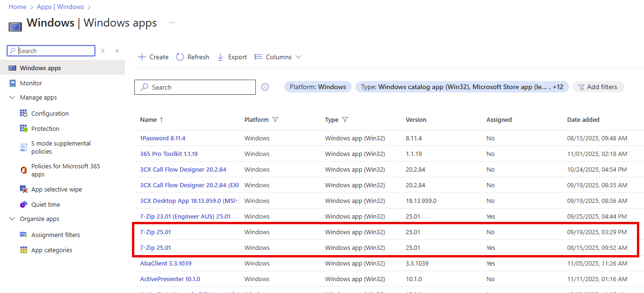Click the Platform column filter icon
Viewport: 644px width, 293px height.
(x=275, y=120)
